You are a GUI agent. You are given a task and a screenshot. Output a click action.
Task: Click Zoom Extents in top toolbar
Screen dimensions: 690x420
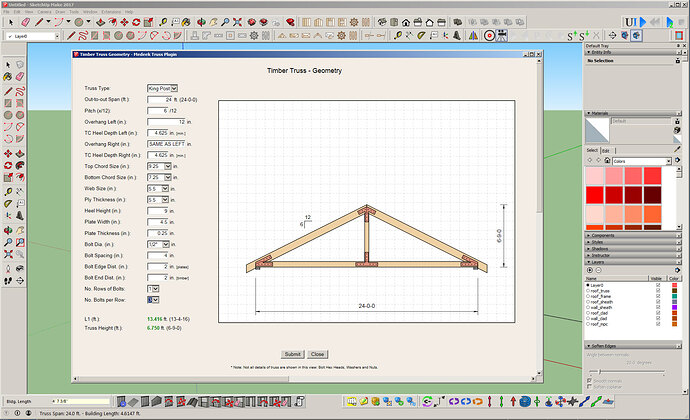click(237, 22)
